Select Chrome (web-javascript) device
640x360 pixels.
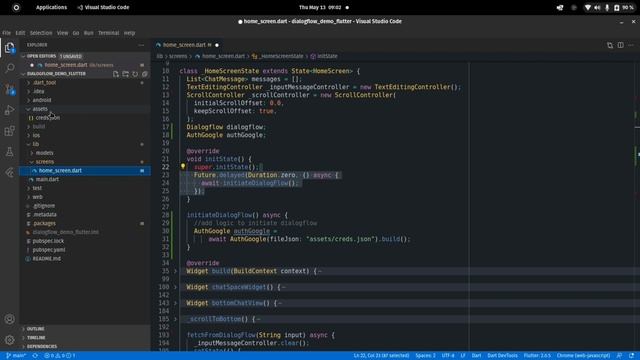pos(583,356)
